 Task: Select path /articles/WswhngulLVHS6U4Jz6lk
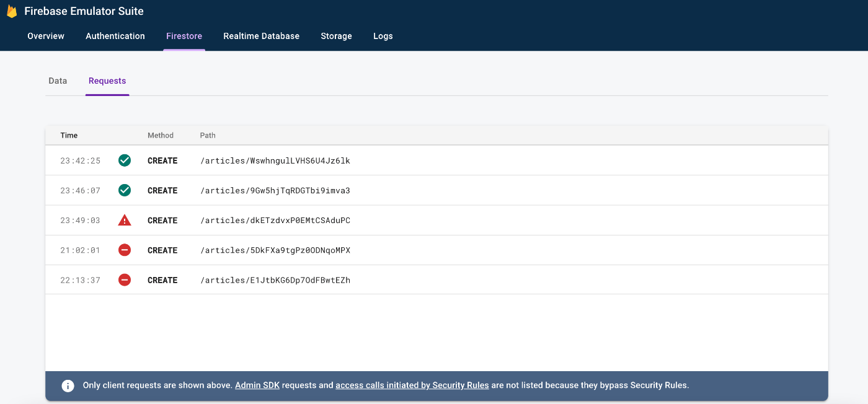tap(275, 160)
